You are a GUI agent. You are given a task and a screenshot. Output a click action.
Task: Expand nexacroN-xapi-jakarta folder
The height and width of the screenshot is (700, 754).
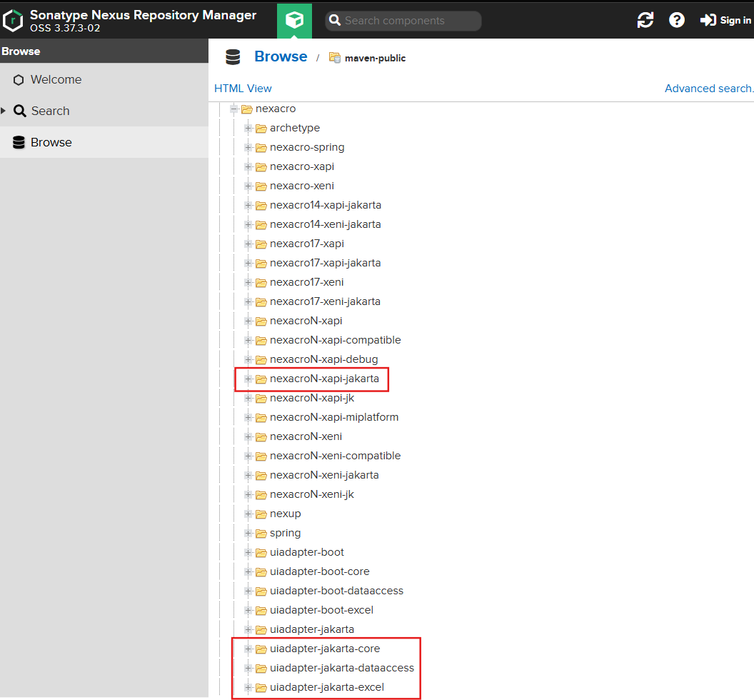[248, 379]
